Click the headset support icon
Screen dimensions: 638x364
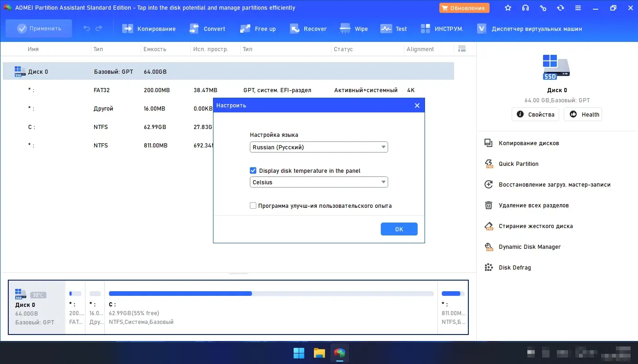[x=526, y=8]
